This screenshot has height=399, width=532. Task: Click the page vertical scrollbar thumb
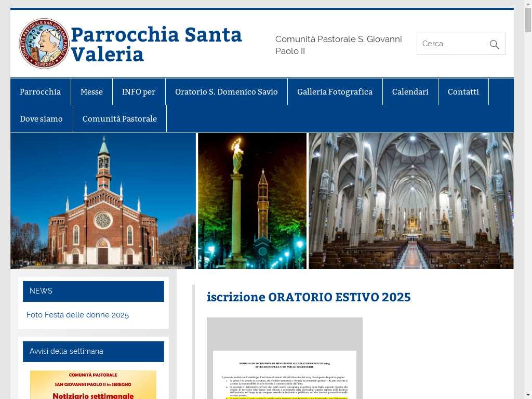tap(528, 20)
